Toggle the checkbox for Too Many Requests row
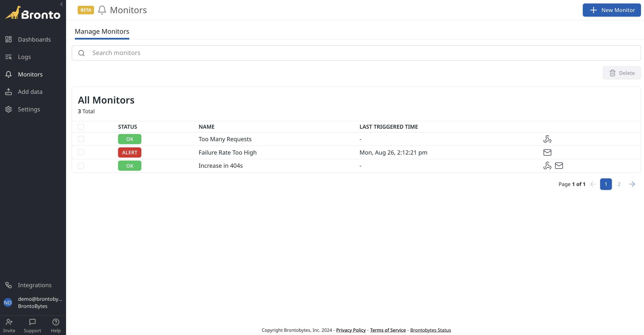Image resolution: width=644 pixels, height=335 pixels. 81,139
